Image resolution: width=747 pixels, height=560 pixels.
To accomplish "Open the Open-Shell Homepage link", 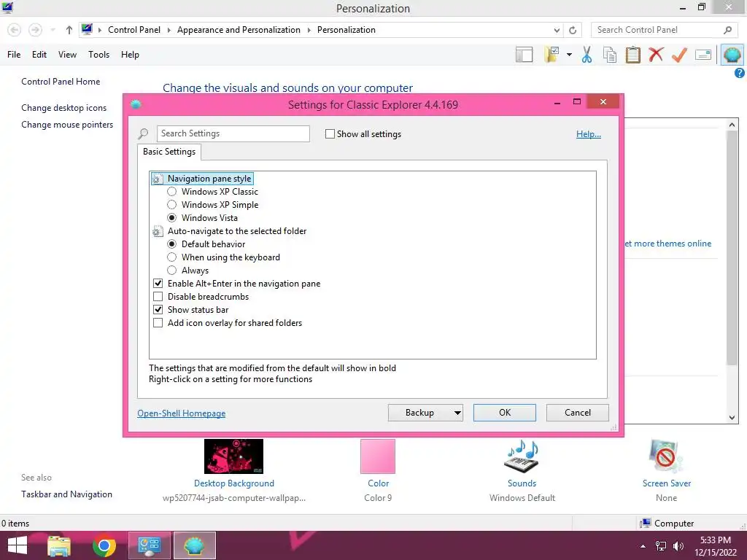I will tap(182, 413).
